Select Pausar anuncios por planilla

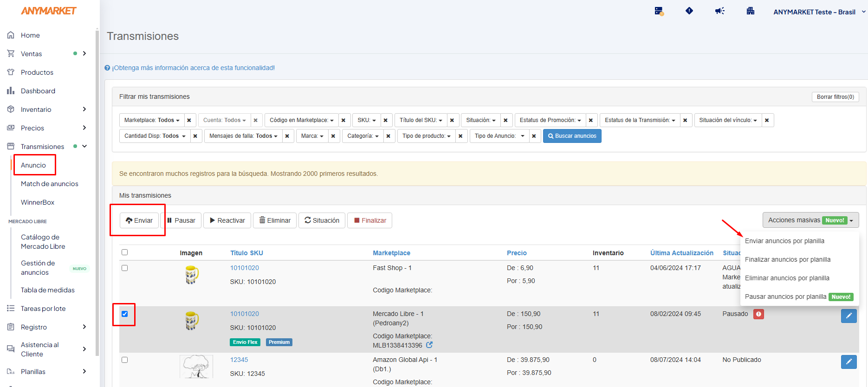[x=785, y=297]
